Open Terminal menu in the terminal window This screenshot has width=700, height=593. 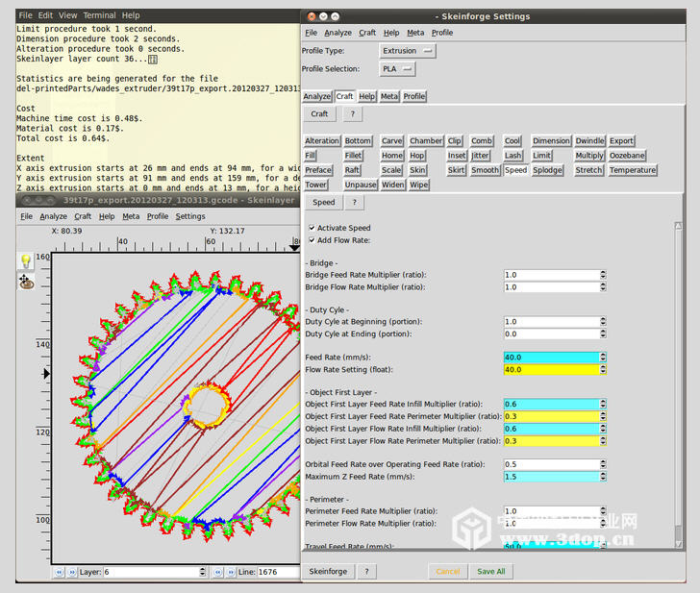99,15
